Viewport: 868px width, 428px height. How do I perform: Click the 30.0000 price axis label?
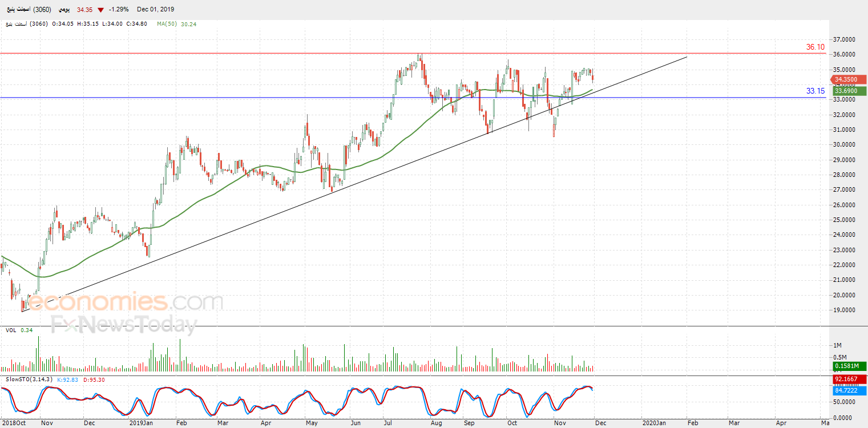[x=845, y=144]
